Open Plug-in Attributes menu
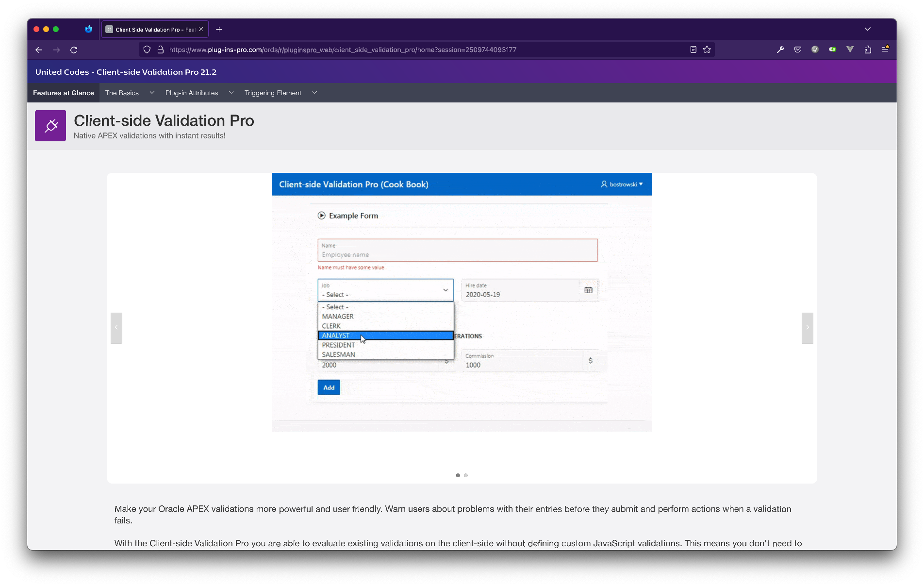This screenshot has width=924, height=586. click(192, 93)
